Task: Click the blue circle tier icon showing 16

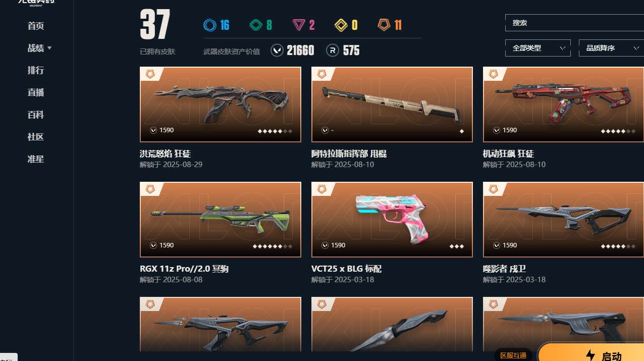Action: [x=209, y=25]
